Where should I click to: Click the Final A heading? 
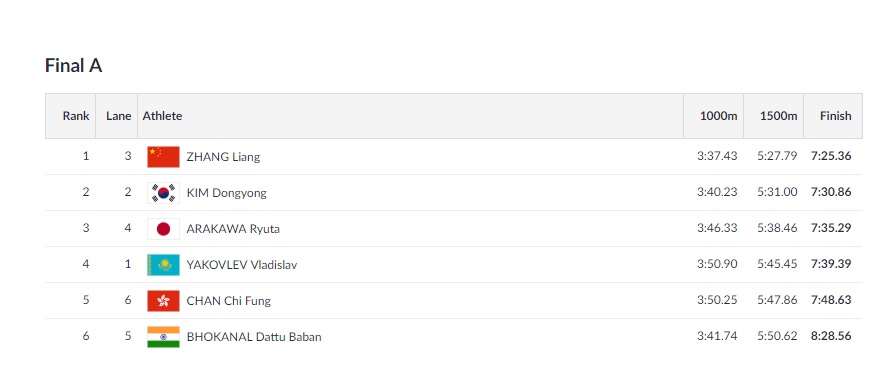(x=74, y=66)
